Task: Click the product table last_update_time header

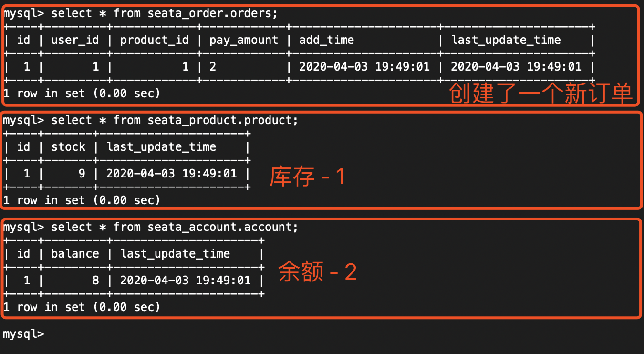Action: coord(161,147)
